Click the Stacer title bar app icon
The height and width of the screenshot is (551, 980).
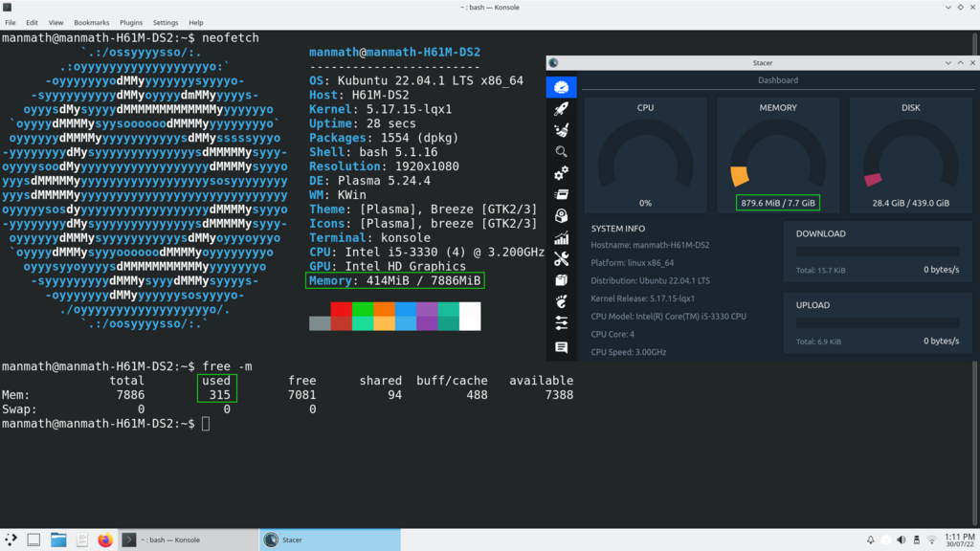point(553,63)
